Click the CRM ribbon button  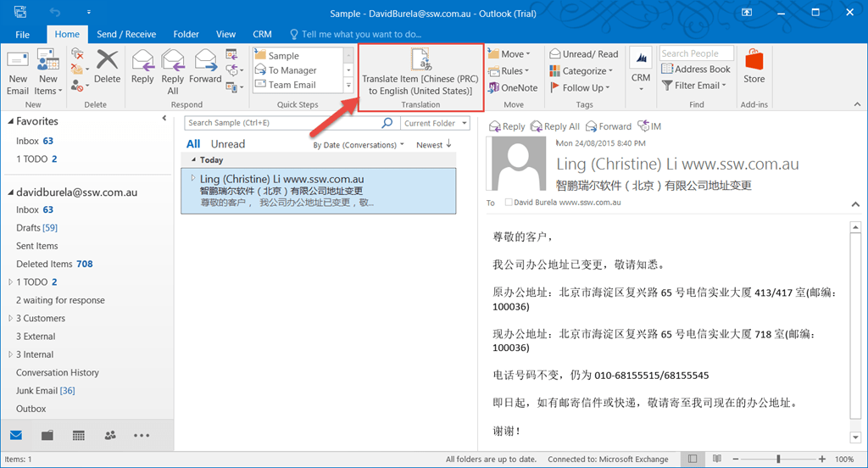pos(641,71)
